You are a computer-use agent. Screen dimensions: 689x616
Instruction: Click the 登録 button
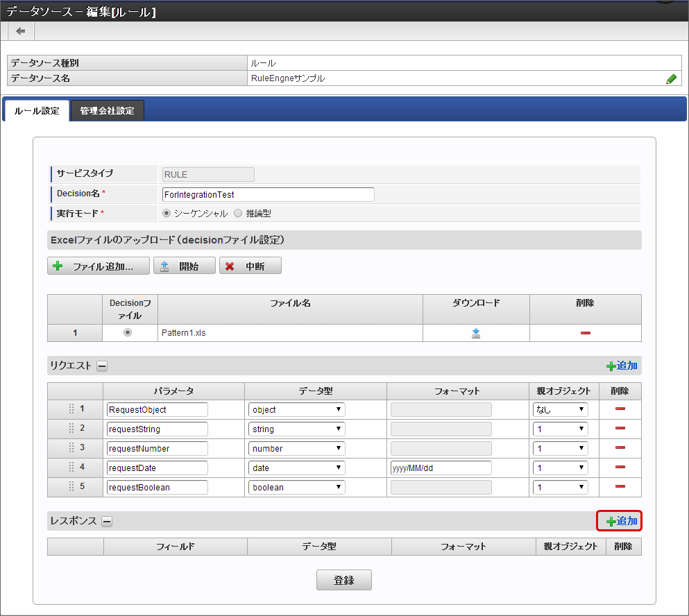point(343,581)
